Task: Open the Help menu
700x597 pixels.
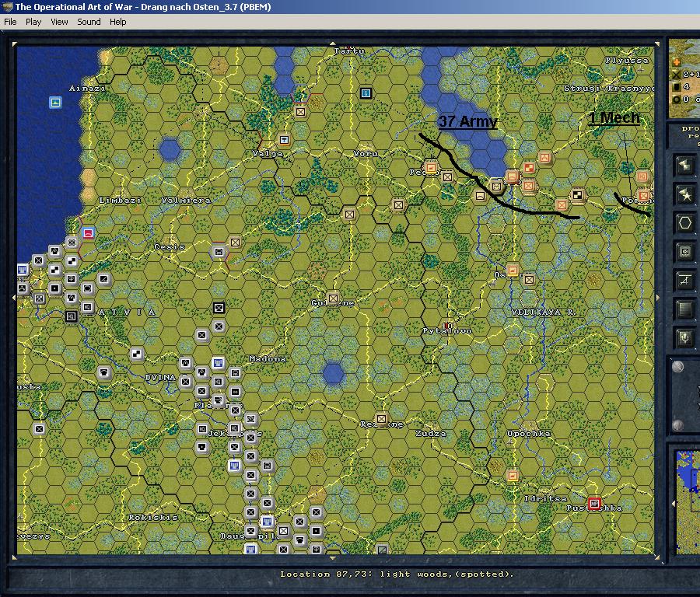Action: (118, 22)
